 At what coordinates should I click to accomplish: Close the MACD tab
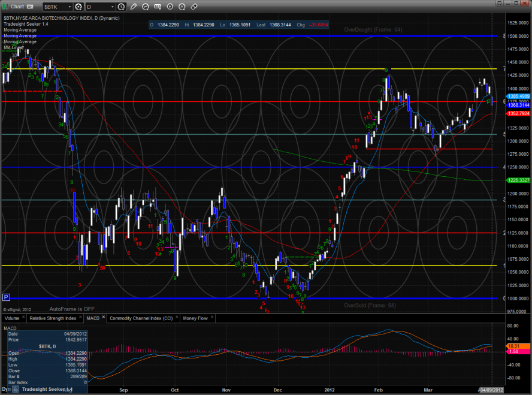pos(103,317)
